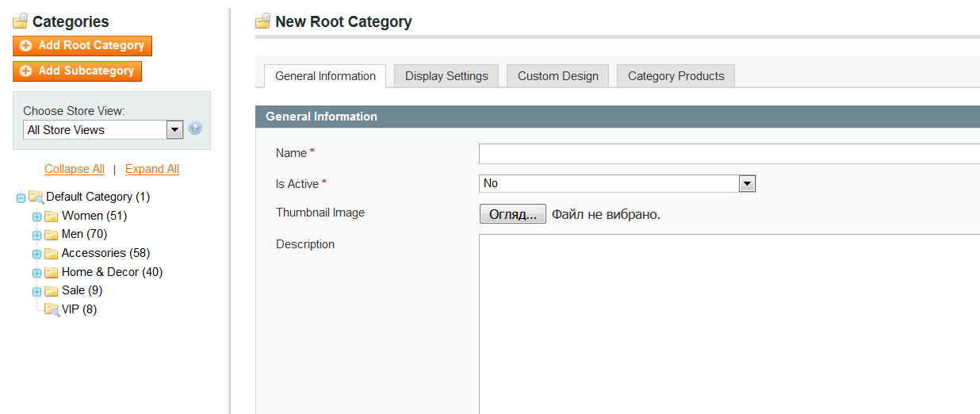Click the Sale folder icon
The height and width of the screenshot is (414, 980).
coord(52,291)
